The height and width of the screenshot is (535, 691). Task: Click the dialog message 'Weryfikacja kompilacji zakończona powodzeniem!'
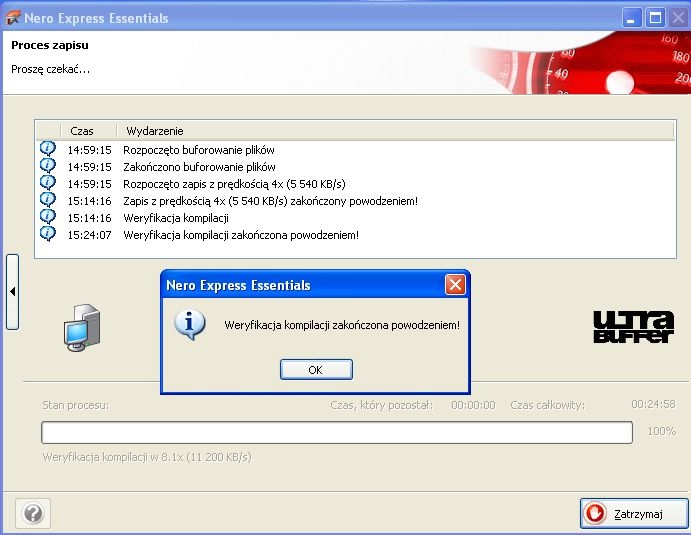342,325
